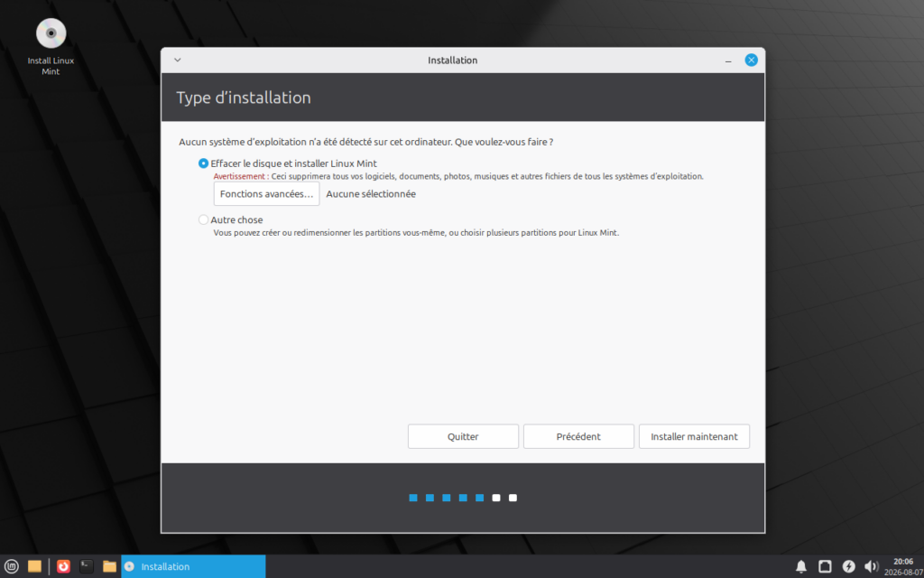Open the terminal from the taskbar
Screen dimensions: 924x578
click(x=87, y=566)
